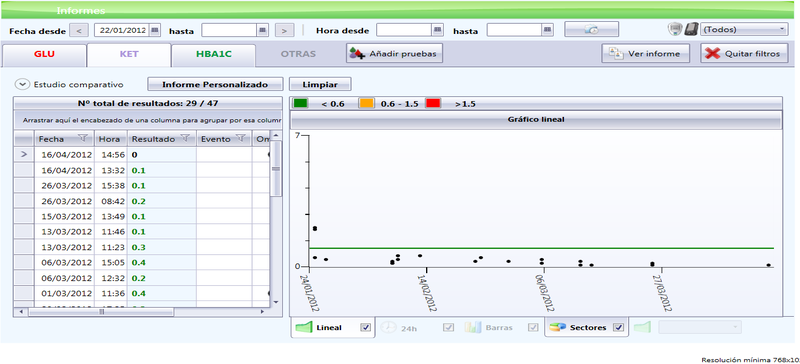
Task: Collapse the Estudio comparativo section
Action: [22, 84]
